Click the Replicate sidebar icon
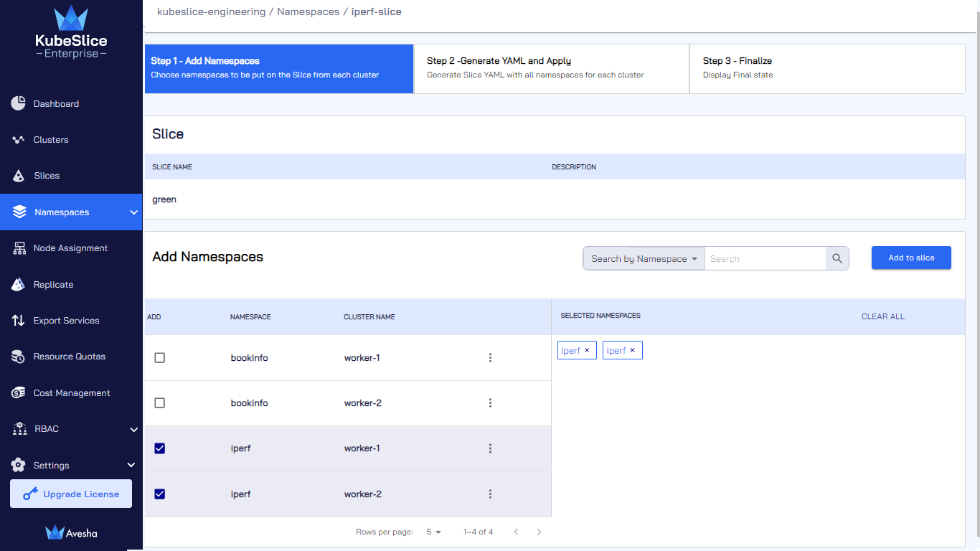 point(19,285)
